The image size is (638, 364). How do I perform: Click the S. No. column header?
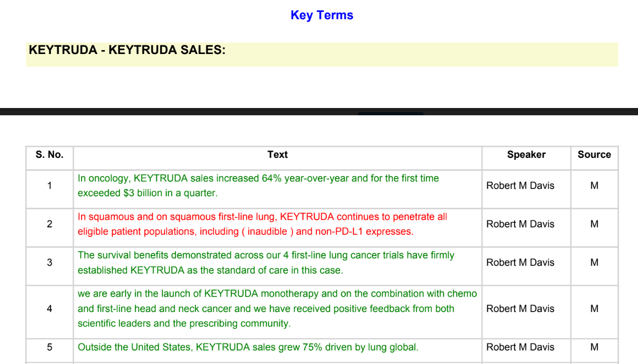coord(49,155)
